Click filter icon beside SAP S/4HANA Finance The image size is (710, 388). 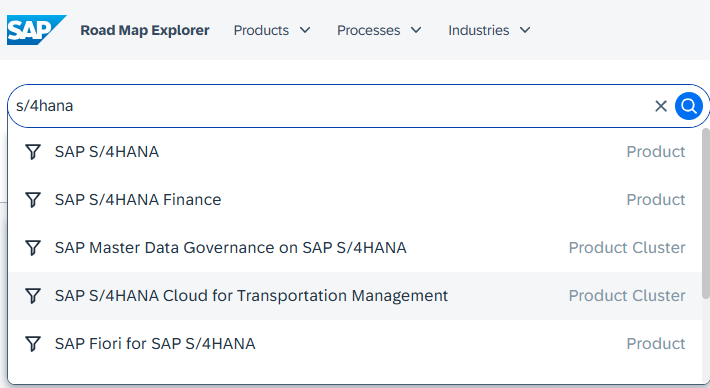pyautogui.click(x=33, y=200)
